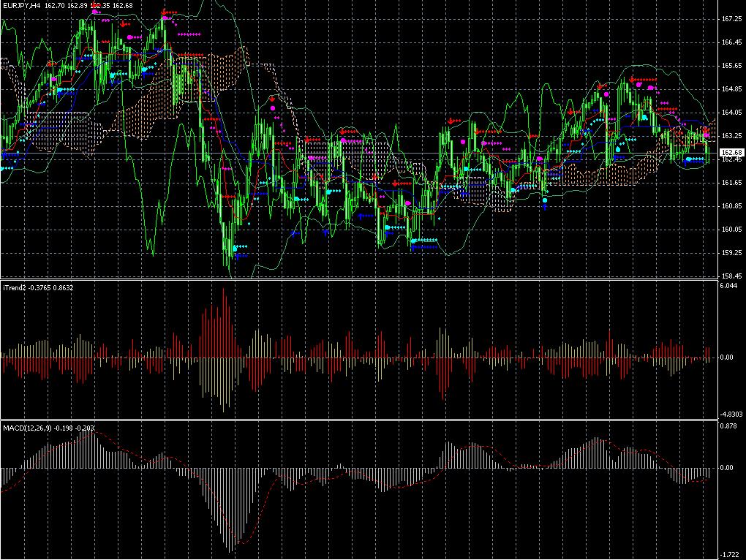Click the 0.00 level in iTrend2 panel
This screenshot has height=560, width=746.
pos(726,357)
